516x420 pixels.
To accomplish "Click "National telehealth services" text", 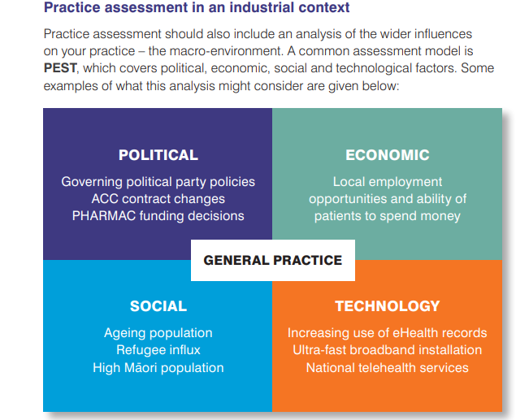I will (388, 367).
